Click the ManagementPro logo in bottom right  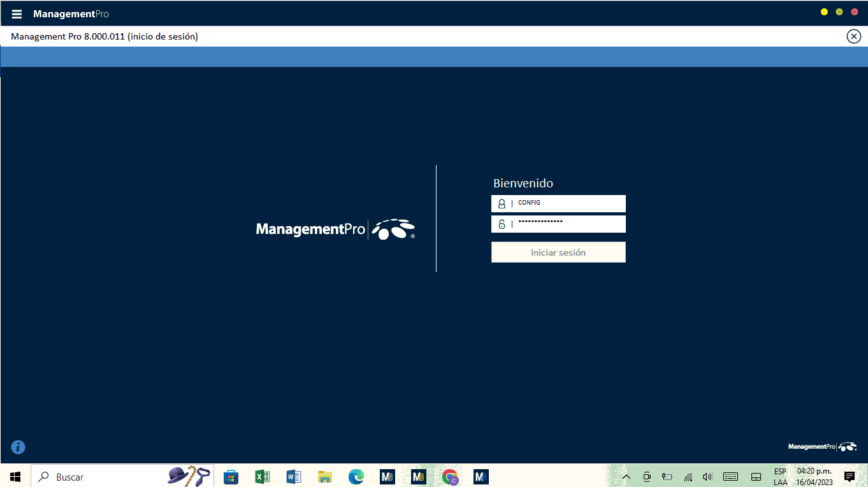coord(822,447)
